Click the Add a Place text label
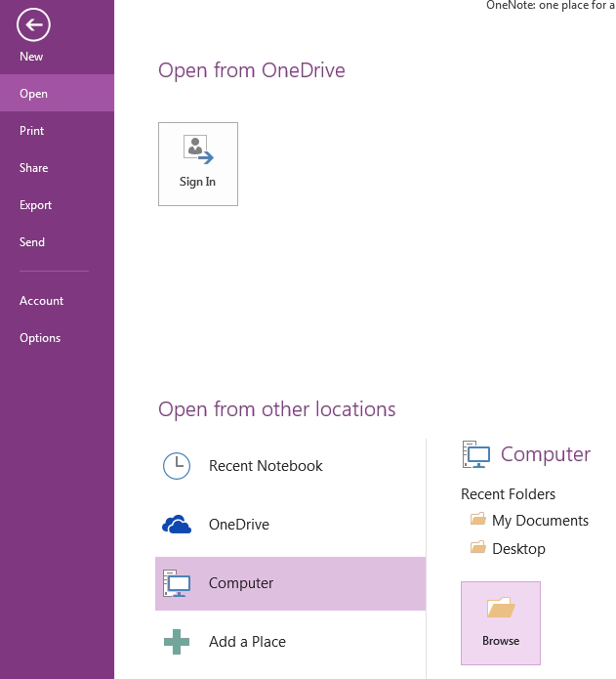Viewport: 616px width, 679px height. (247, 642)
